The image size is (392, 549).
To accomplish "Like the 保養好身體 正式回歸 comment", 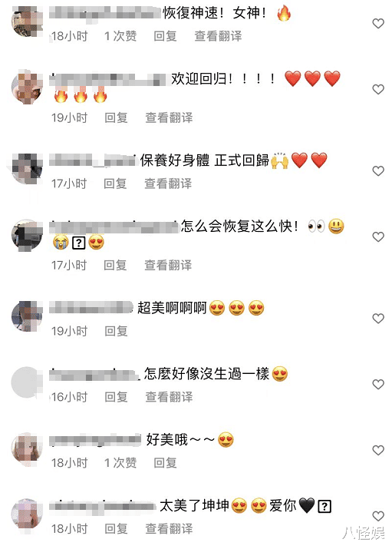I will [x=378, y=171].
